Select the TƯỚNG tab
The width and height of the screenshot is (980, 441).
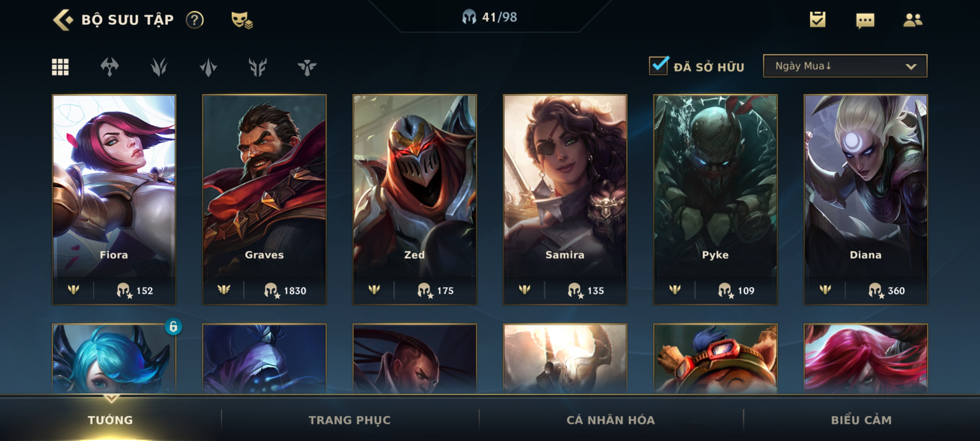[x=110, y=420]
